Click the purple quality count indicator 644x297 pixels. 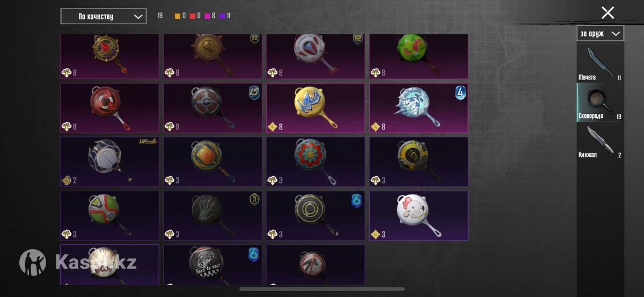225,16
